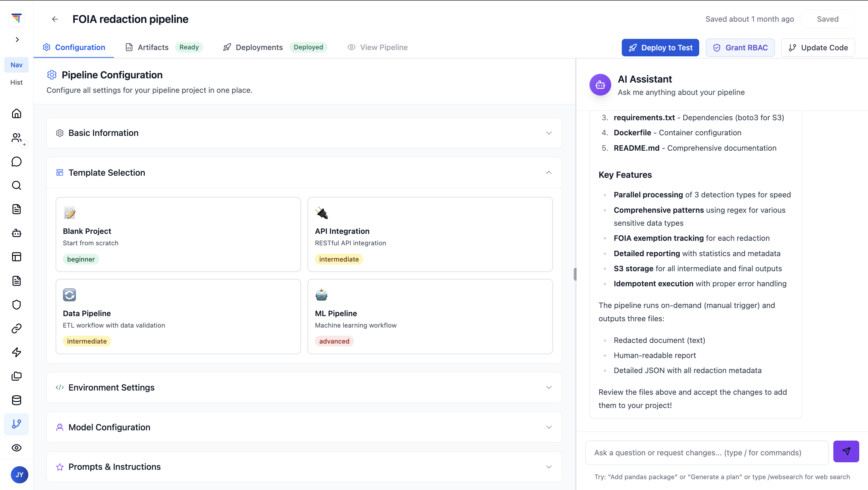Go back using the left arrow
The width and height of the screenshot is (868, 490).
(55, 19)
